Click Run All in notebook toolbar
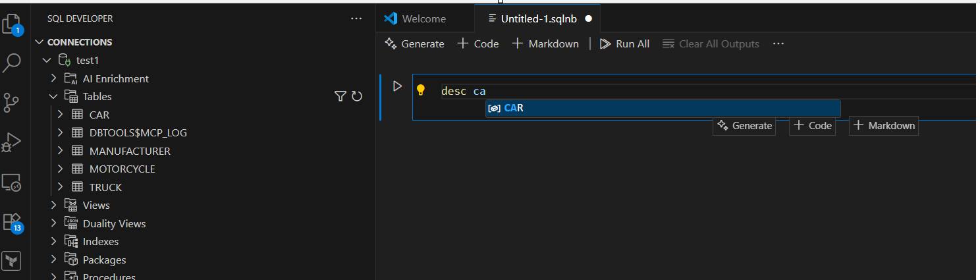 (624, 44)
